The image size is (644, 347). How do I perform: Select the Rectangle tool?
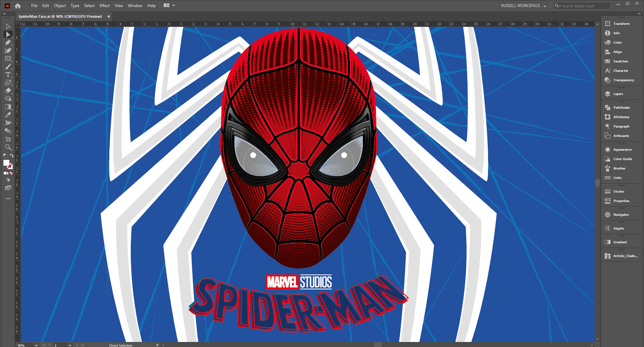pyautogui.click(x=8, y=58)
